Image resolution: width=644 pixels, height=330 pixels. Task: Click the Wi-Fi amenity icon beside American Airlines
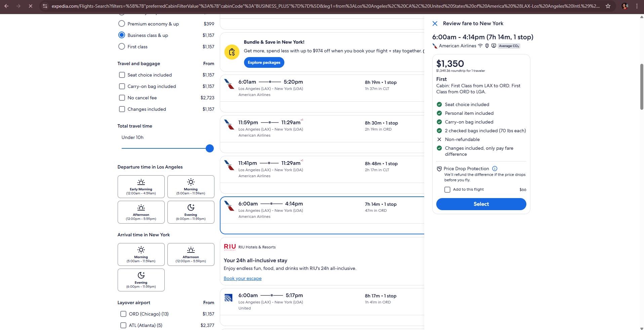(x=480, y=46)
